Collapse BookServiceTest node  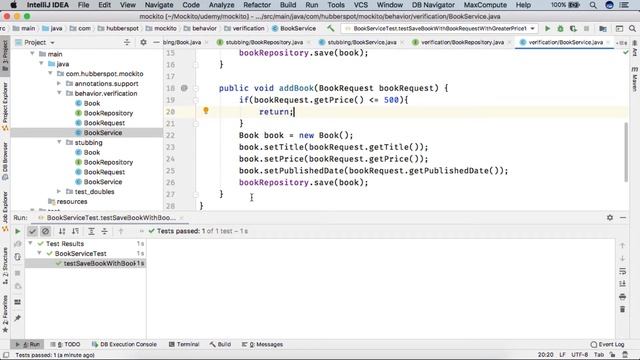click(40, 253)
